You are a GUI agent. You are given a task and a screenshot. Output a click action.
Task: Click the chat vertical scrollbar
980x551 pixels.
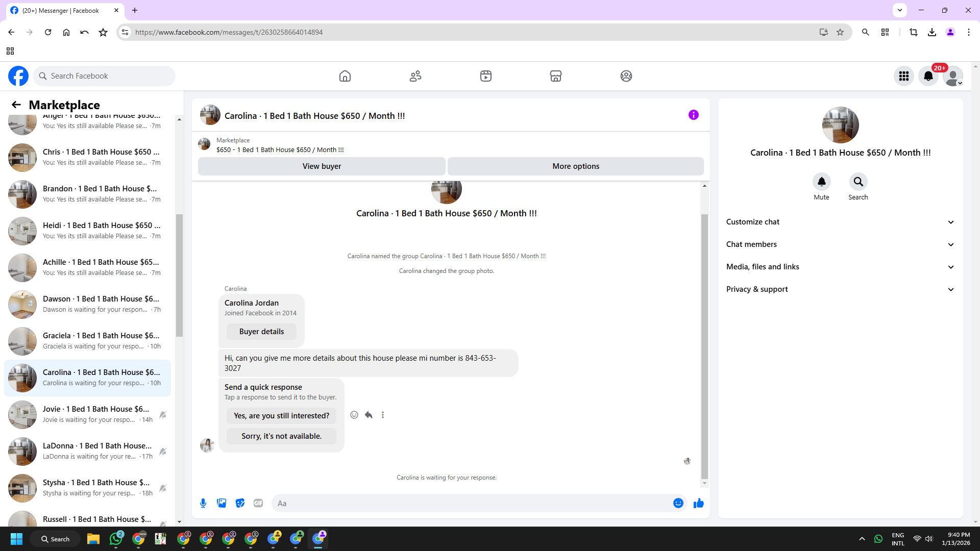[704, 347]
